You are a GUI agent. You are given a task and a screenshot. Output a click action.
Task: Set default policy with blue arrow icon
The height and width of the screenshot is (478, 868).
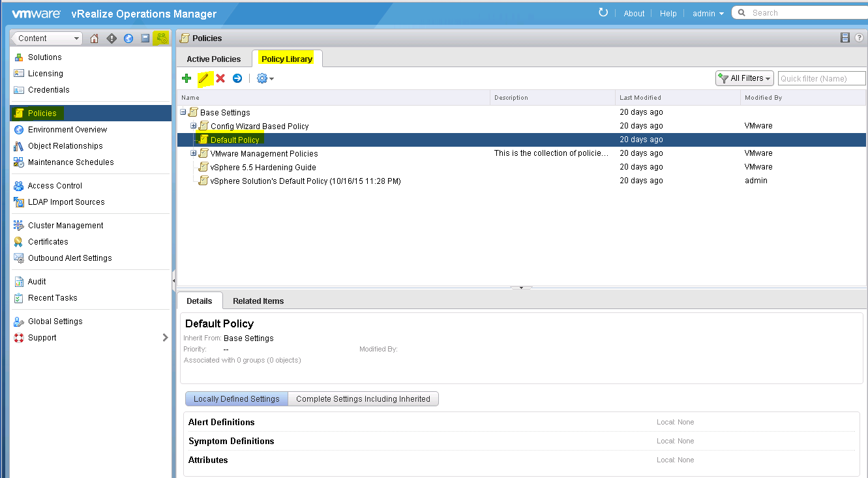click(237, 78)
